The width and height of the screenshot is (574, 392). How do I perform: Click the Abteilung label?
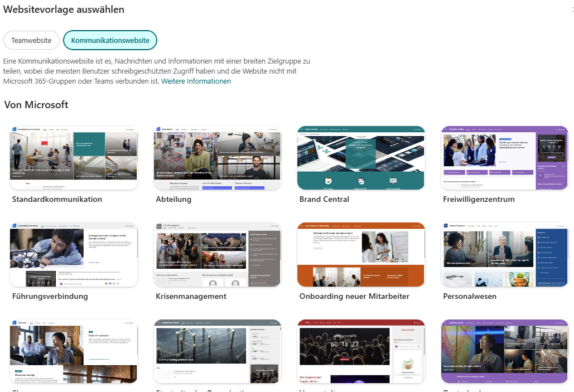(173, 200)
